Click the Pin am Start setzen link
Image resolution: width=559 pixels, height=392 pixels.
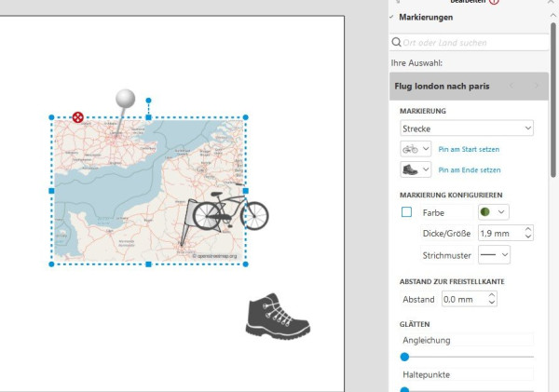(469, 149)
